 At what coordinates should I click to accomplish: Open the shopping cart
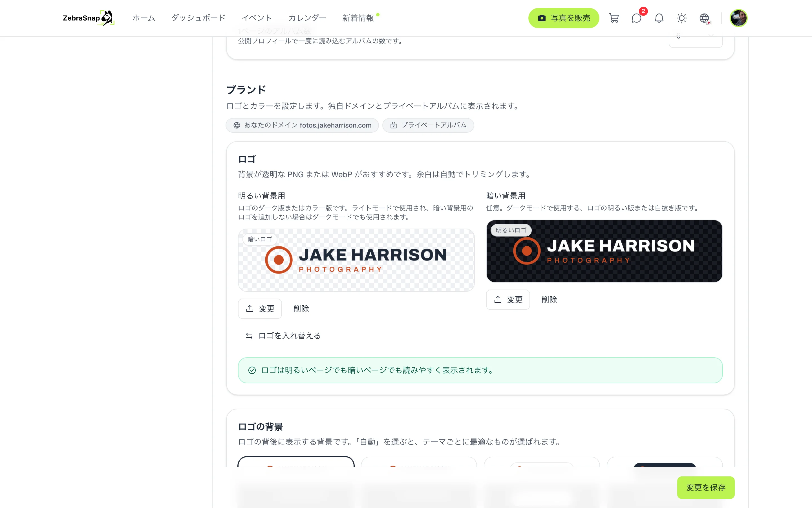coord(614,18)
